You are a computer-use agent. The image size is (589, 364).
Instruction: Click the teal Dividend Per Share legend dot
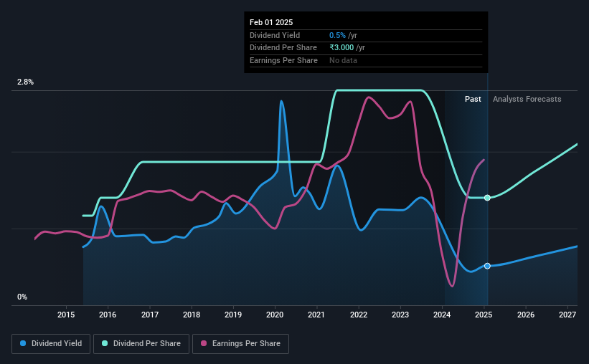[105, 343]
